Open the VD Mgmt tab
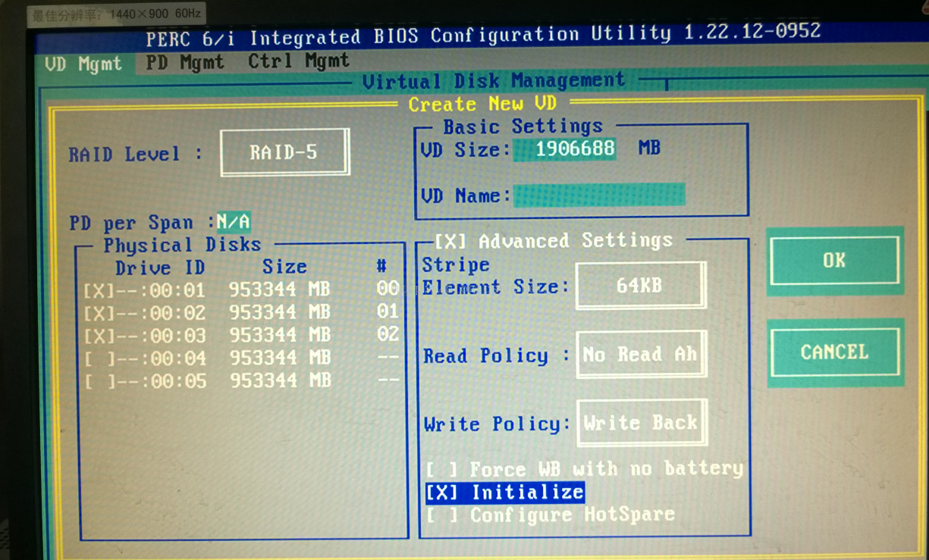 (x=83, y=64)
